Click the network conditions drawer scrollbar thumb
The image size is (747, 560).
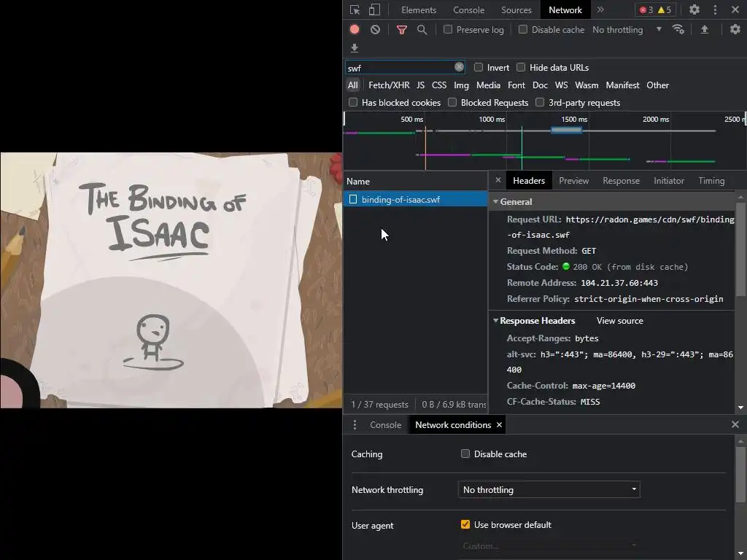click(x=741, y=473)
